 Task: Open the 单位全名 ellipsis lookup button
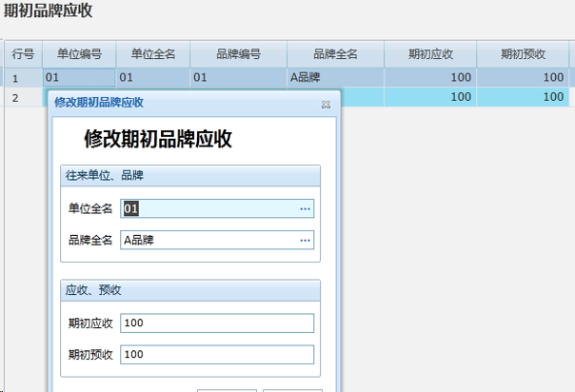pos(306,208)
